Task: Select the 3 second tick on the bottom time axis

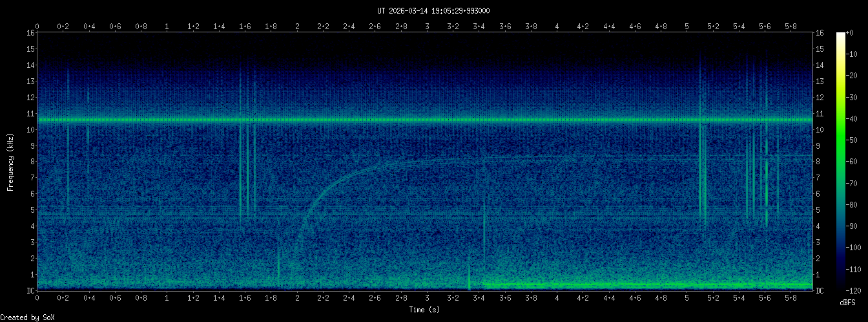Action: tap(427, 298)
